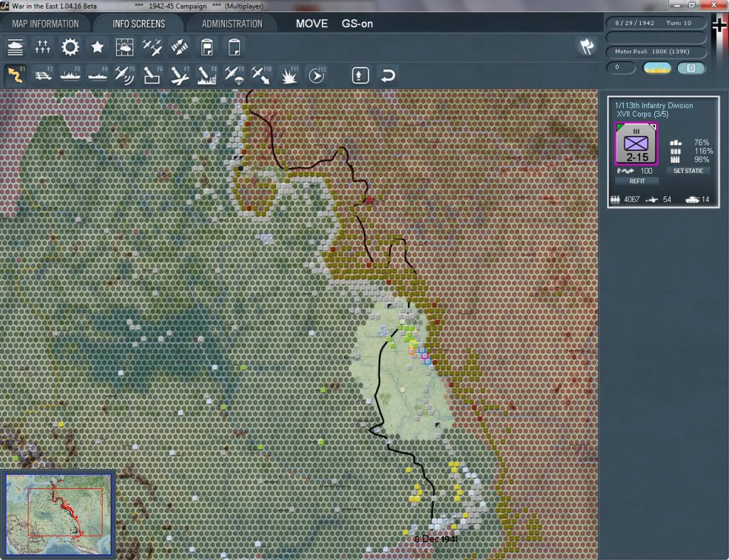Select the F3 naval transport mode

pos(70,75)
